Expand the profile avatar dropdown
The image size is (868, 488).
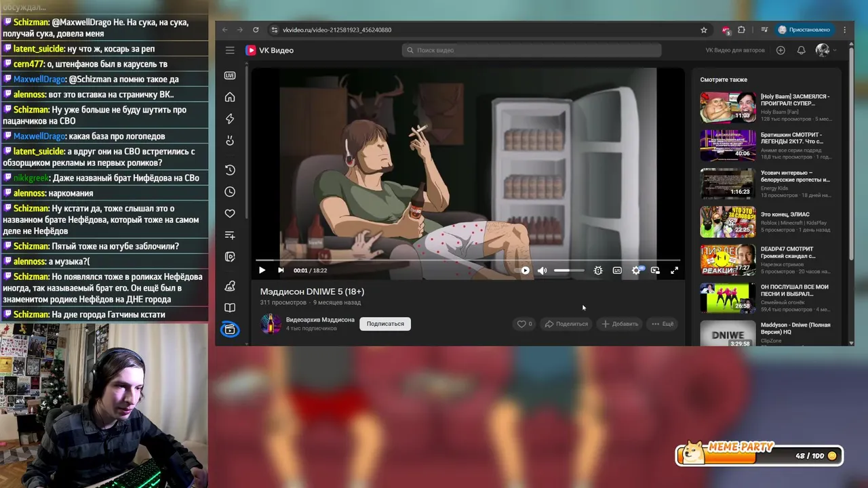[825, 50]
